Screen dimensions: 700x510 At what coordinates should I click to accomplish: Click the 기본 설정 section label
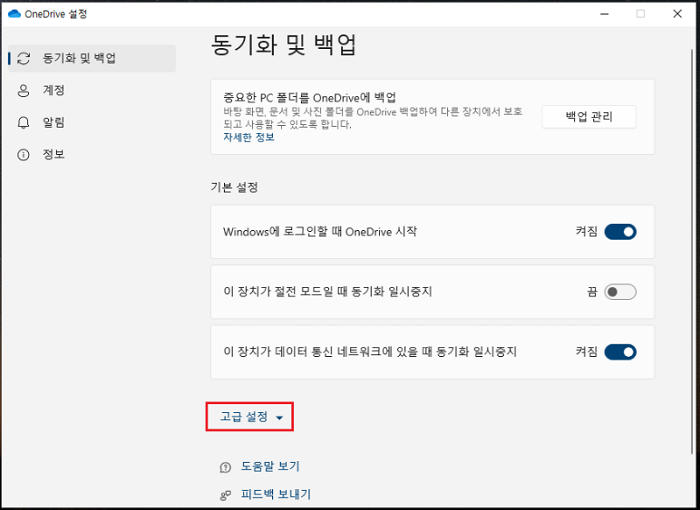[234, 187]
